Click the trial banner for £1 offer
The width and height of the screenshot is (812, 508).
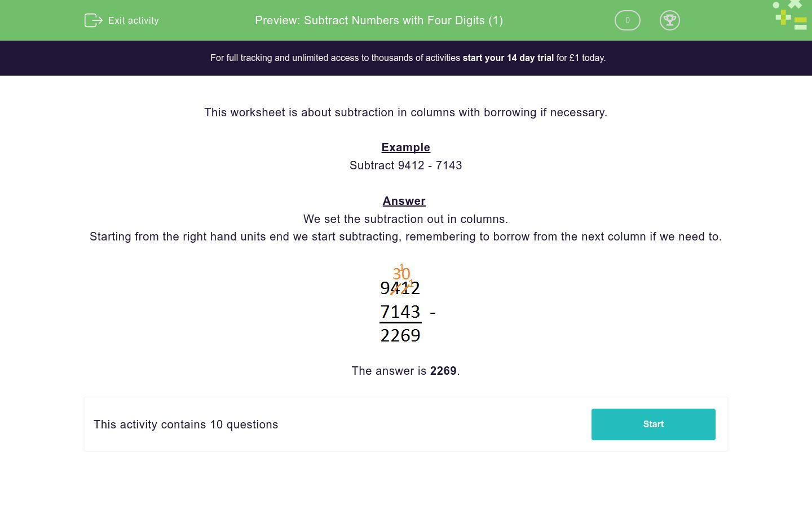(406, 58)
